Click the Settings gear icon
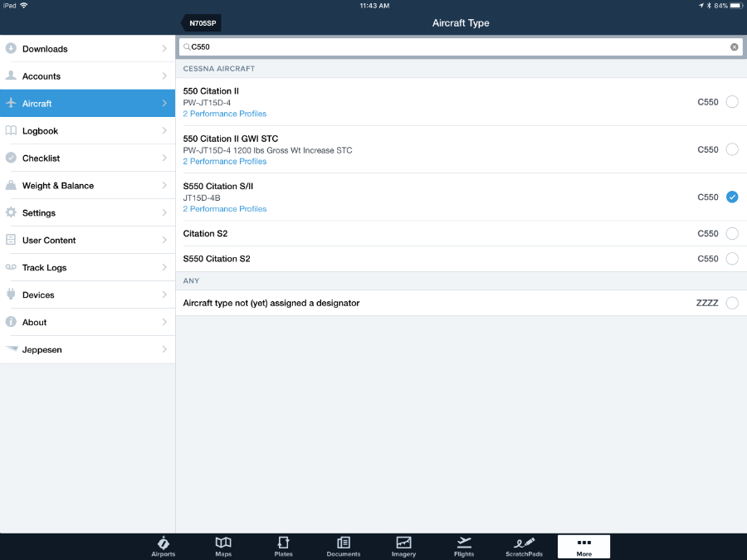The height and width of the screenshot is (560, 747). click(x=11, y=212)
